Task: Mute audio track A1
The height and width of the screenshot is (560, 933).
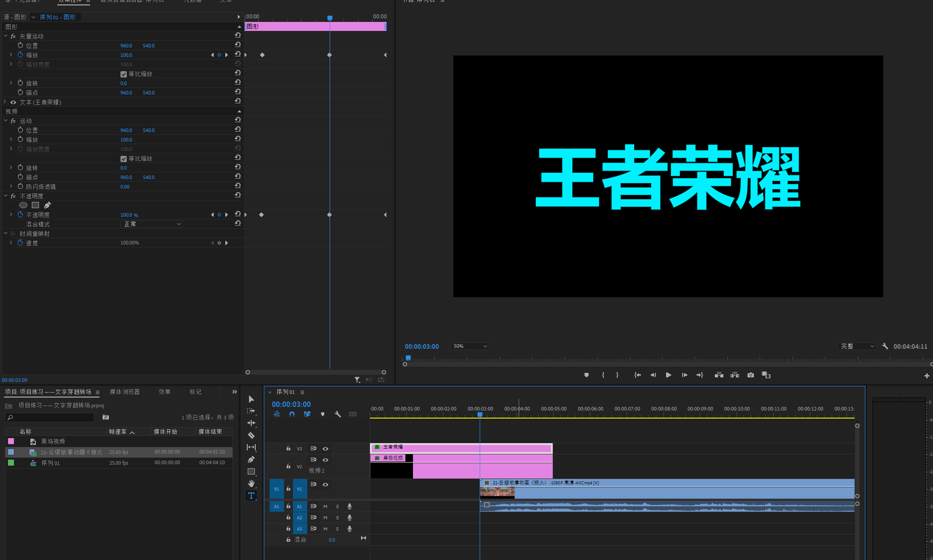Action: pyautogui.click(x=325, y=506)
